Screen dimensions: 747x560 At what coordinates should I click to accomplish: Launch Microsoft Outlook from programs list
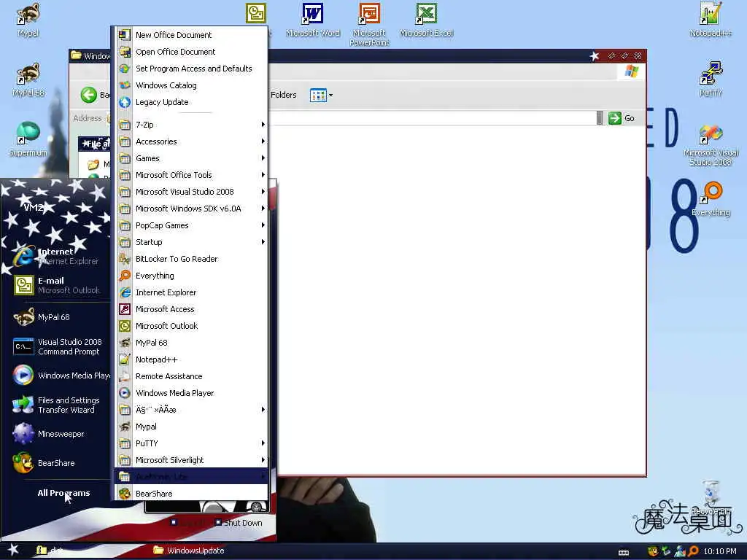click(x=191, y=326)
